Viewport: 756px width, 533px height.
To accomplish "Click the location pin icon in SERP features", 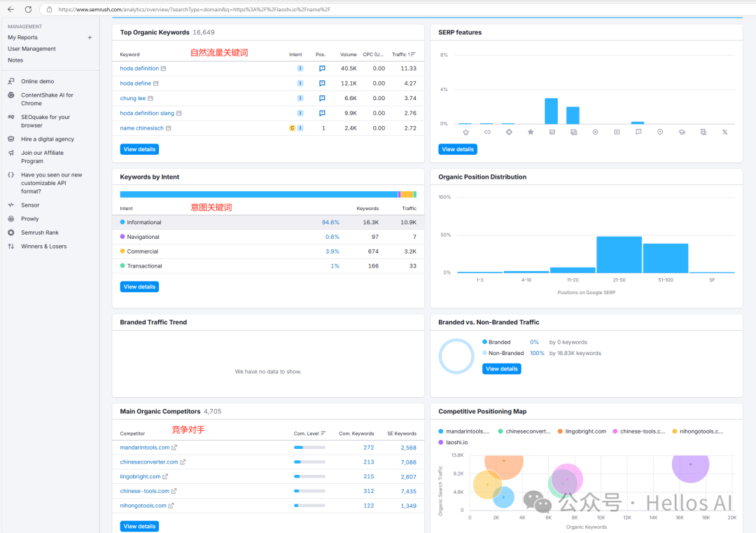I will (659, 132).
